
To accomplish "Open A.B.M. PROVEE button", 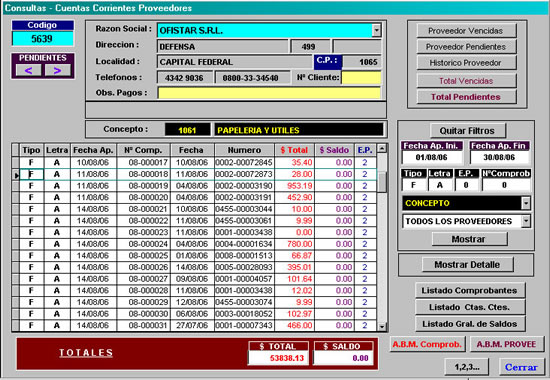I will pyautogui.click(x=506, y=344).
